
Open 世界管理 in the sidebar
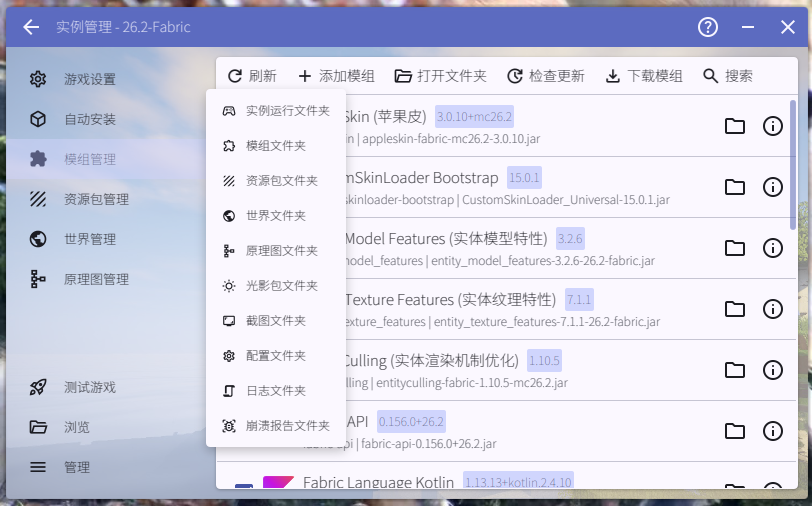(x=106, y=239)
